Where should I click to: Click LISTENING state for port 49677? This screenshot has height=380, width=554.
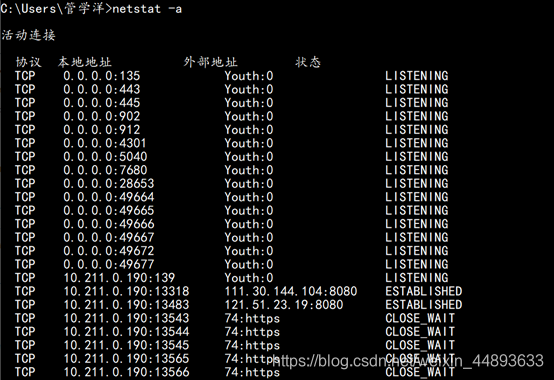pos(417,264)
